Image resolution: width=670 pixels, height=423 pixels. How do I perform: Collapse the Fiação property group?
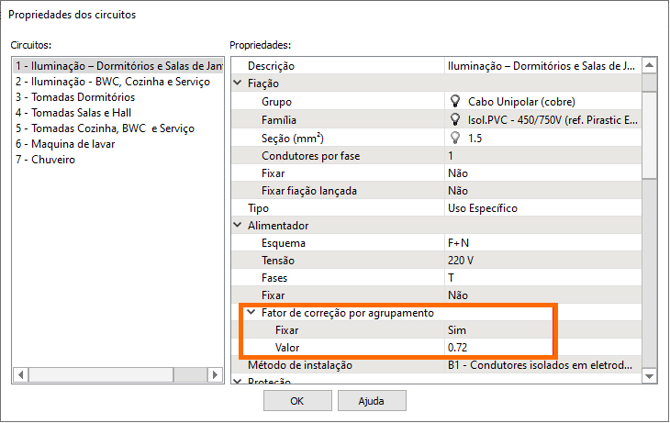[x=238, y=83]
